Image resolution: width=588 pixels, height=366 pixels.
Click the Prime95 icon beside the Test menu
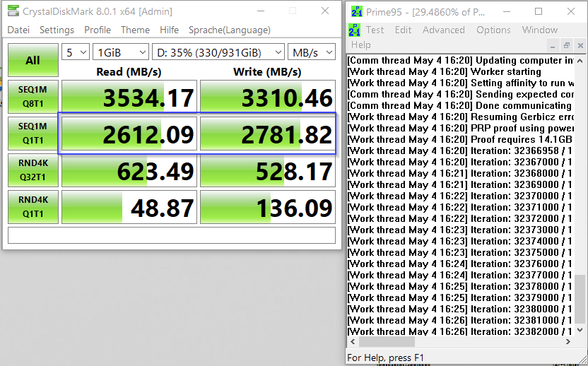(354, 30)
